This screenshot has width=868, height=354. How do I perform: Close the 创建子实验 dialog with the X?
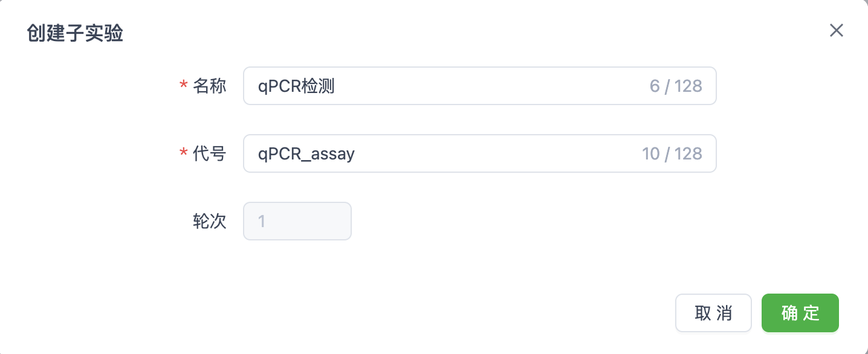pos(836,31)
